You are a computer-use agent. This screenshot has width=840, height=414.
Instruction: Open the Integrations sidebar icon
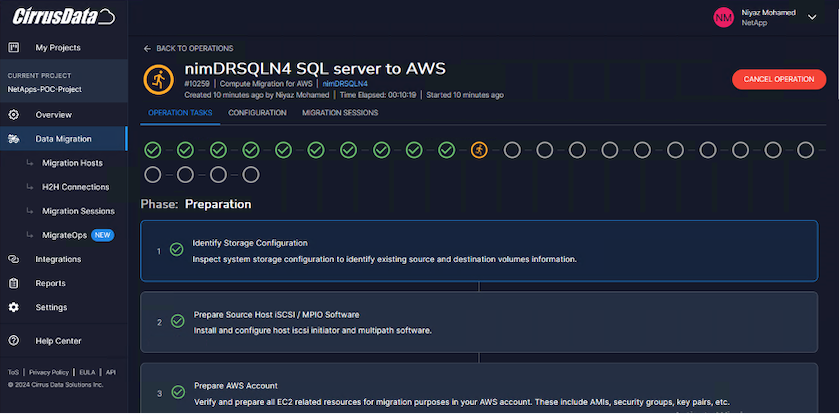pos(14,259)
